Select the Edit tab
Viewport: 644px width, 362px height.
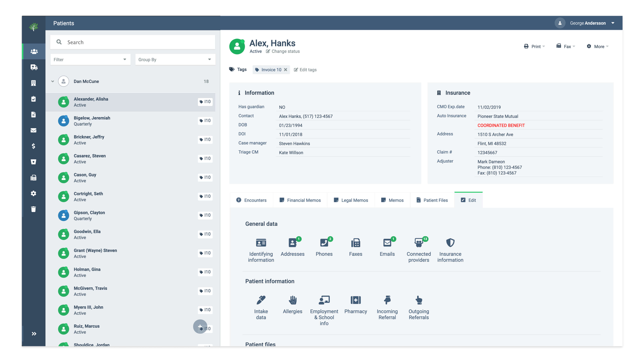pos(468,200)
